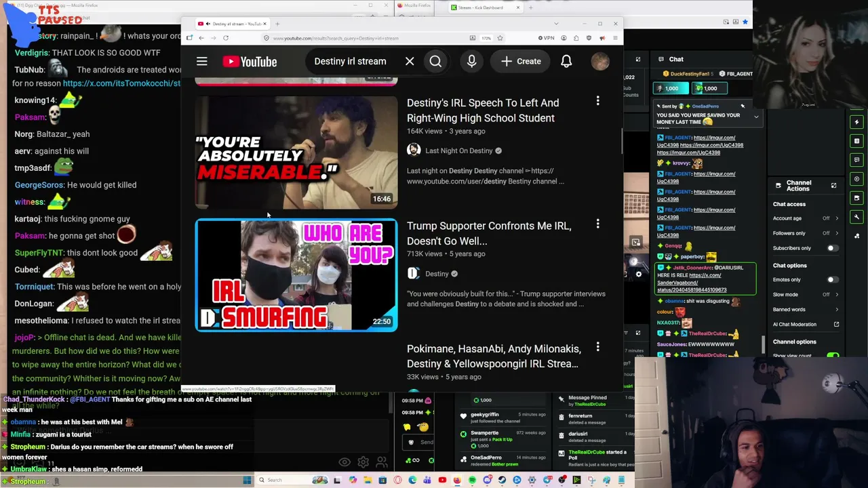Open the 170% zoom indicator in address bar

click(486, 38)
